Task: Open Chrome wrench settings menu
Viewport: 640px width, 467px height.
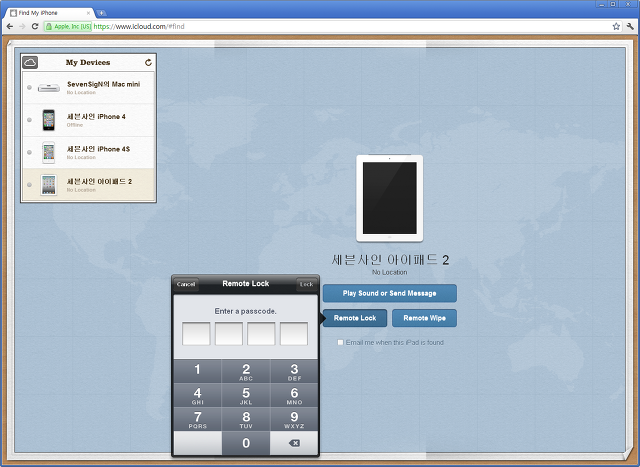Action: click(630, 27)
